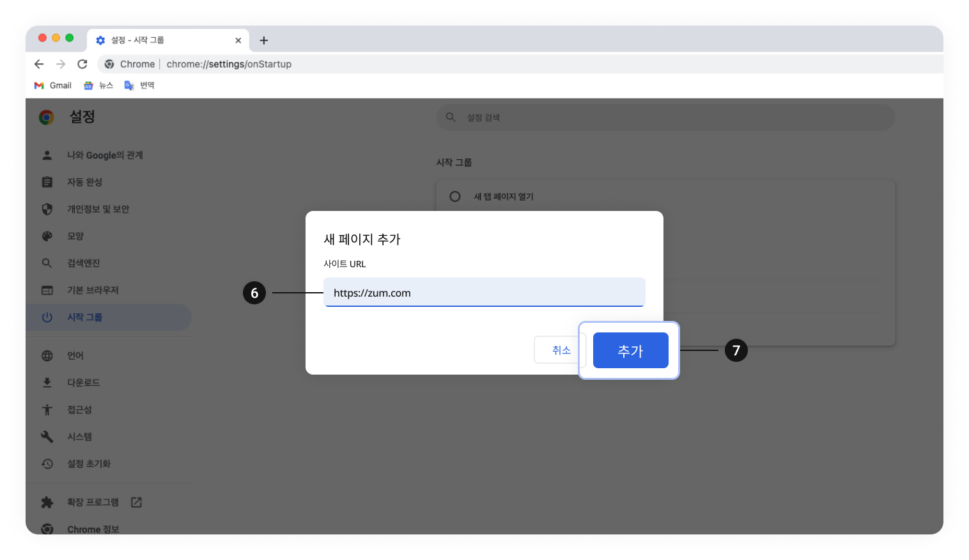
Task: Click the 검색엔진 magnifier icon
Action: click(47, 262)
